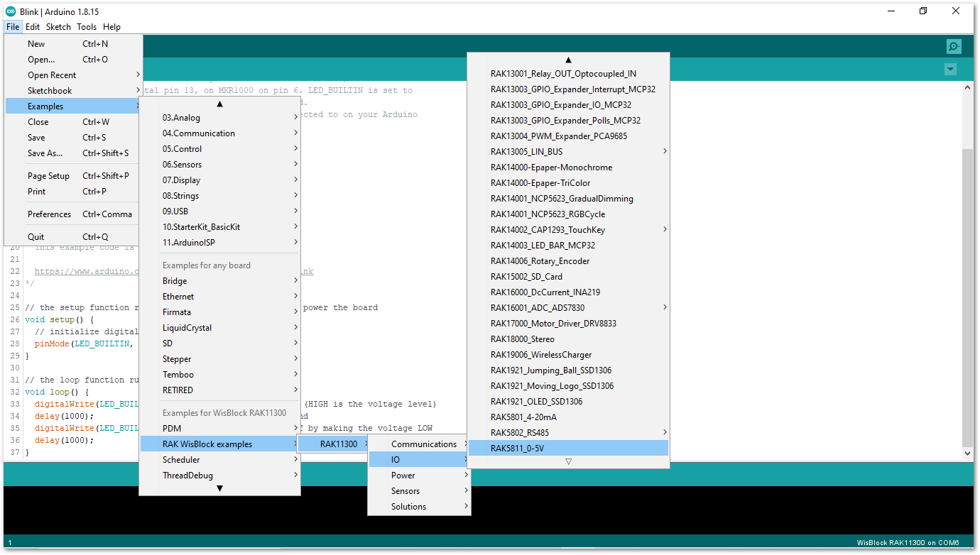Expand PDM examples
The image size is (980, 555).
(220, 429)
